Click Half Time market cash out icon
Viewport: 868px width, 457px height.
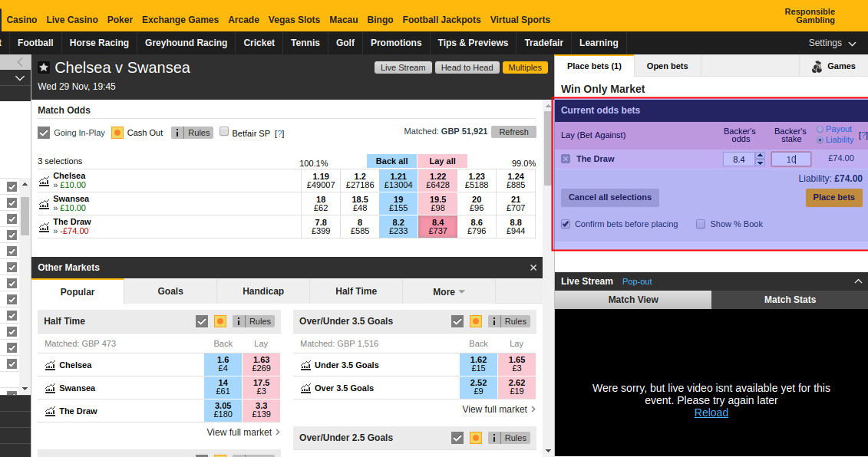pos(220,321)
